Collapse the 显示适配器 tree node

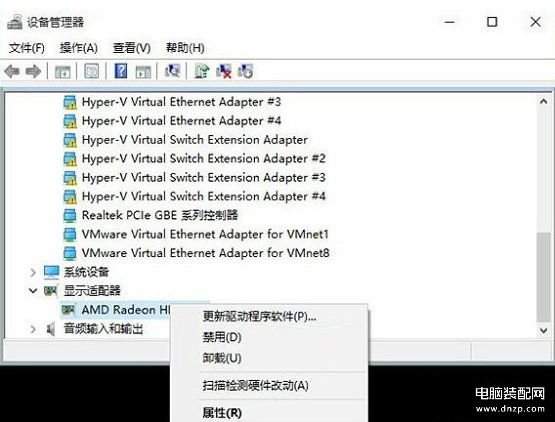point(33,291)
